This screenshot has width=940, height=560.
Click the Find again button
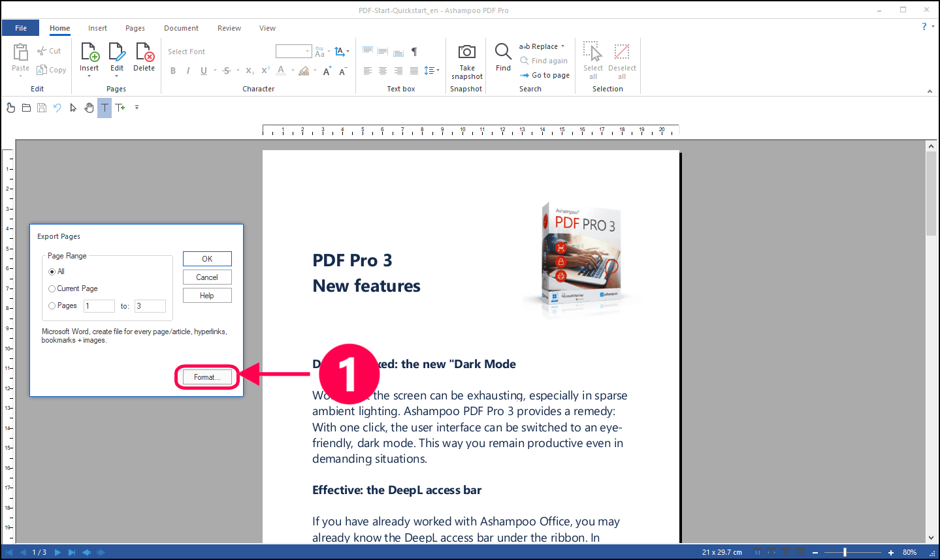tap(544, 61)
